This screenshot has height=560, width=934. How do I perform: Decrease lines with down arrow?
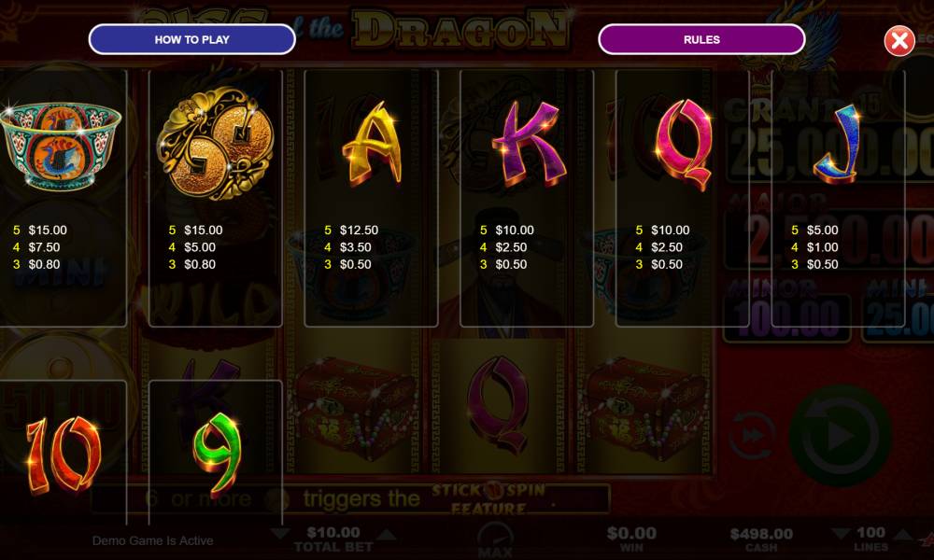point(841,533)
